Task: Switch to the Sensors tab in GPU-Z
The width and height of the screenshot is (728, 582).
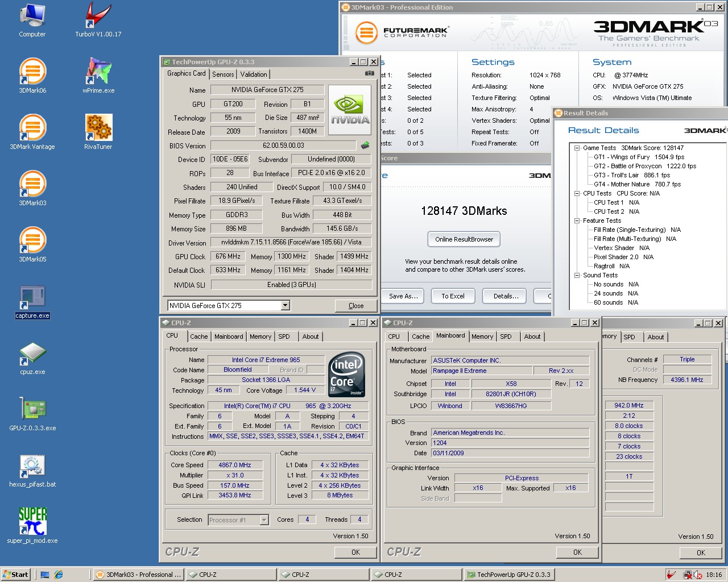Action: (x=223, y=74)
